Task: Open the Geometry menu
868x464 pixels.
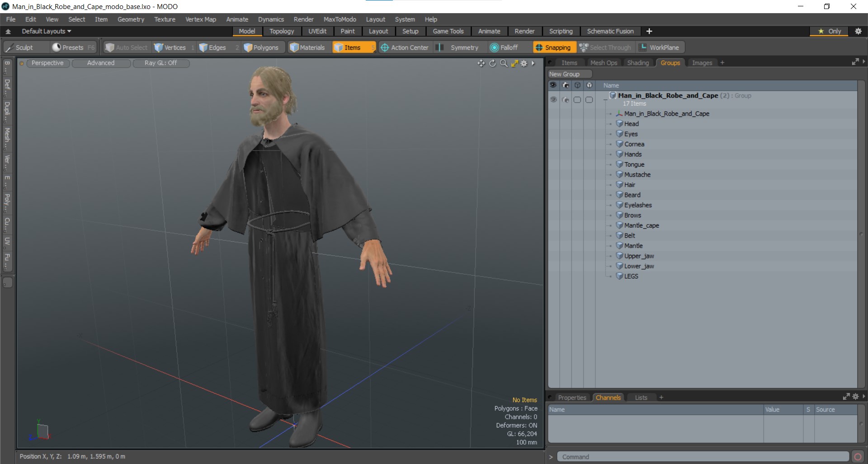Action: [131, 19]
